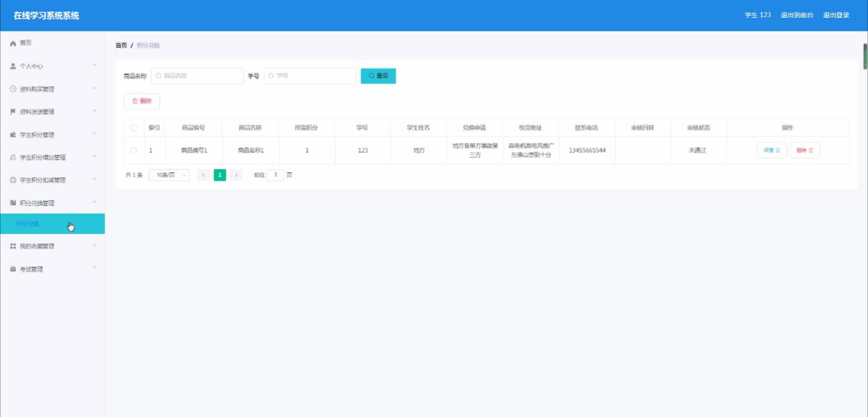
Task: Collapse the 积分兑换管理 menu chevron
Action: coord(94,202)
